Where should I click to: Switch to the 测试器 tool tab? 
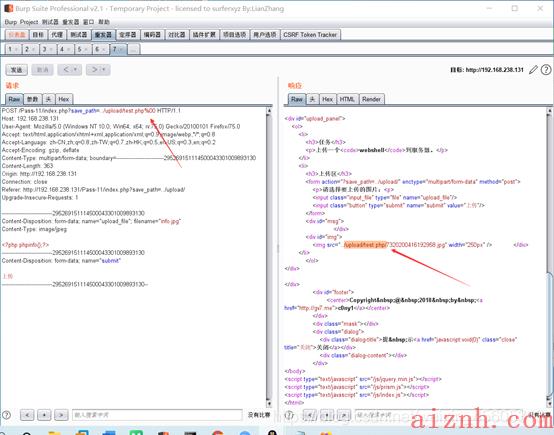pyautogui.click(x=78, y=35)
